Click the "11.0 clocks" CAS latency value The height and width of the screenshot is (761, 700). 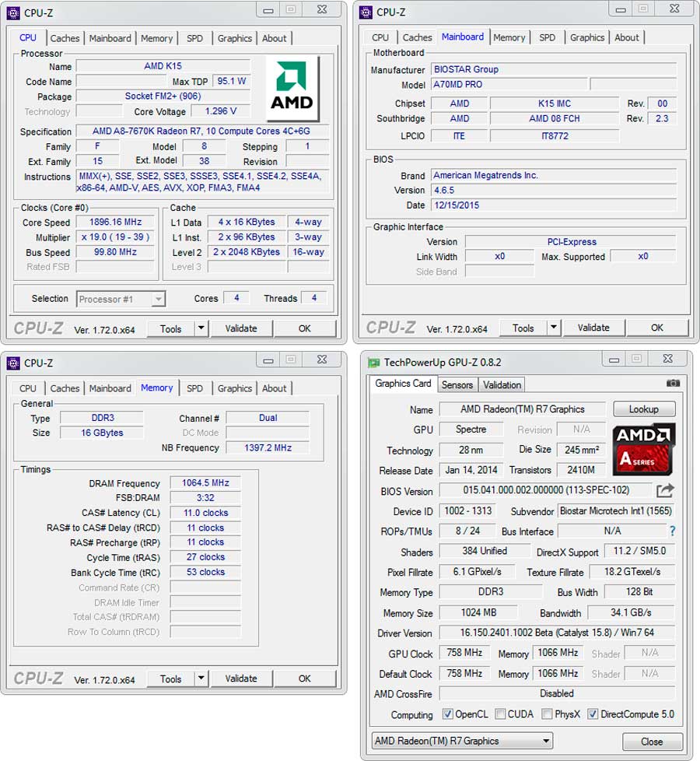(205, 513)
